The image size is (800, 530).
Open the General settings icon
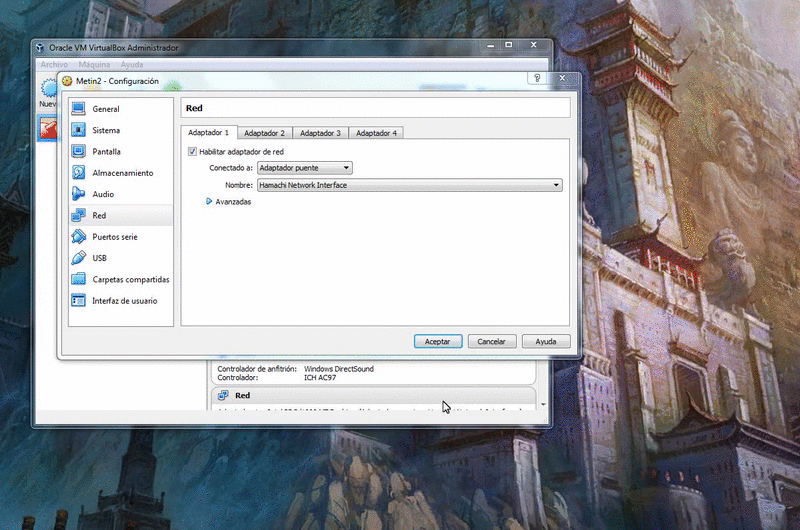[x=79, y=109]
